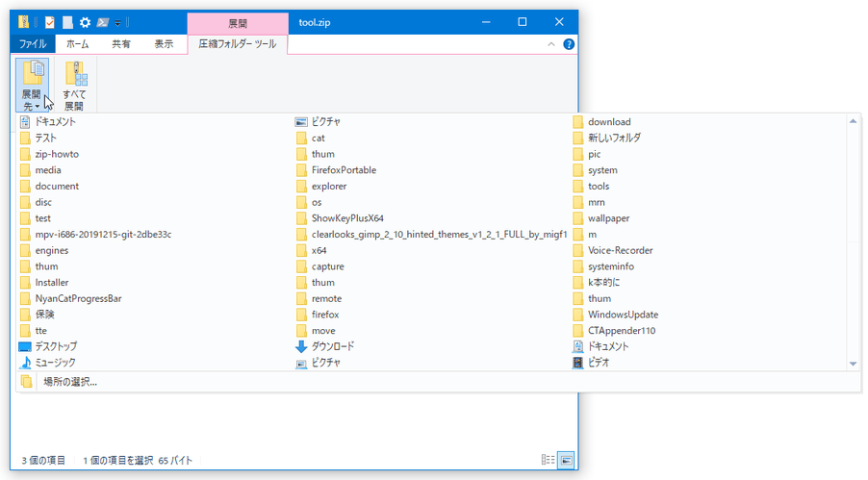Screen dimensions: 868x480
Task: Click the checkmark properties quick access icon
Action: (x=50, y=22)
